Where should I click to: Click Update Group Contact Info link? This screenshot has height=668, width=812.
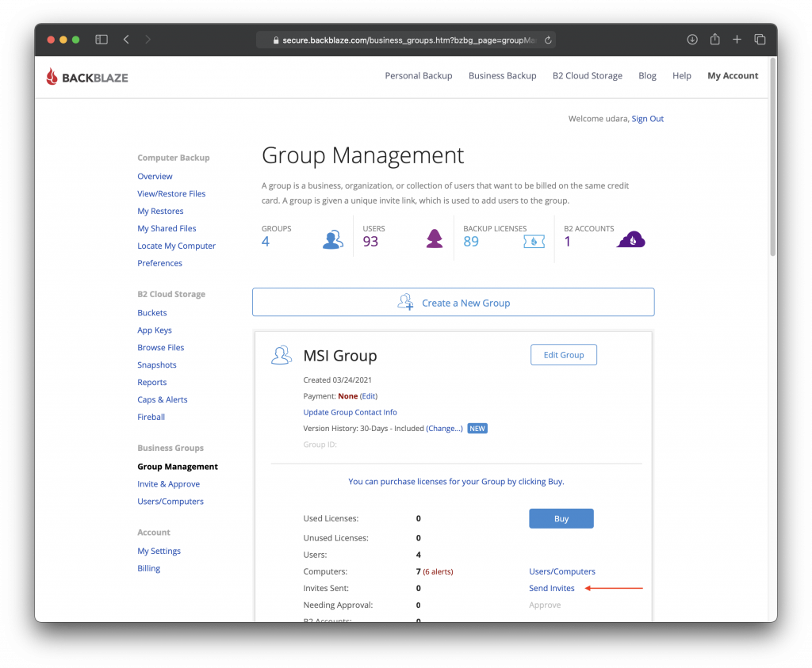(x=350, y=412)
